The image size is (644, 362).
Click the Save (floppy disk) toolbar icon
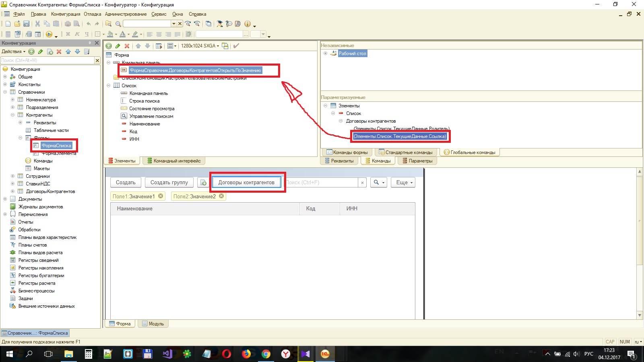tap(26, 24)
